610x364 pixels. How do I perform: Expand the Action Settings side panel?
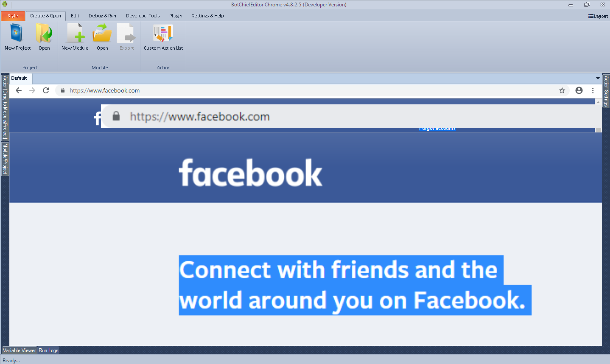606,91
